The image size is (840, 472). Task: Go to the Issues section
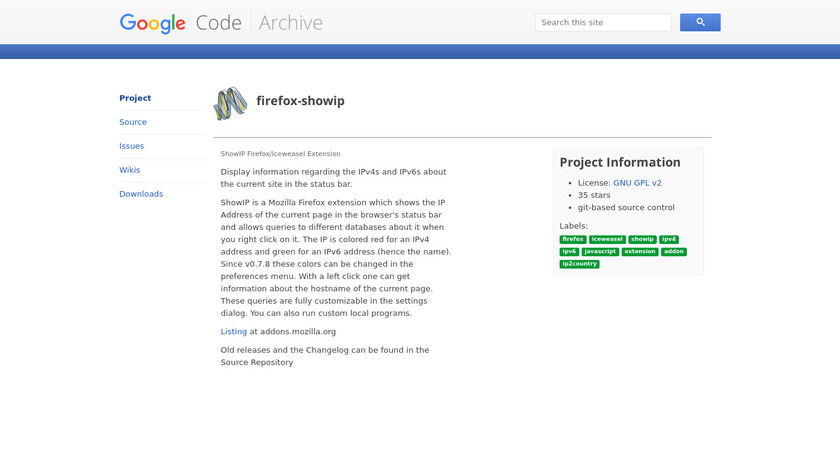131,146
